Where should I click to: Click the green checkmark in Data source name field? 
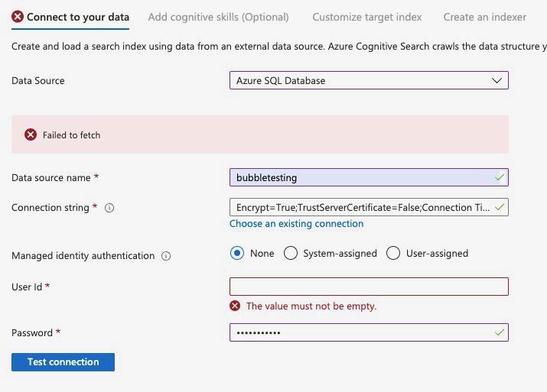[x=500, y=177]
